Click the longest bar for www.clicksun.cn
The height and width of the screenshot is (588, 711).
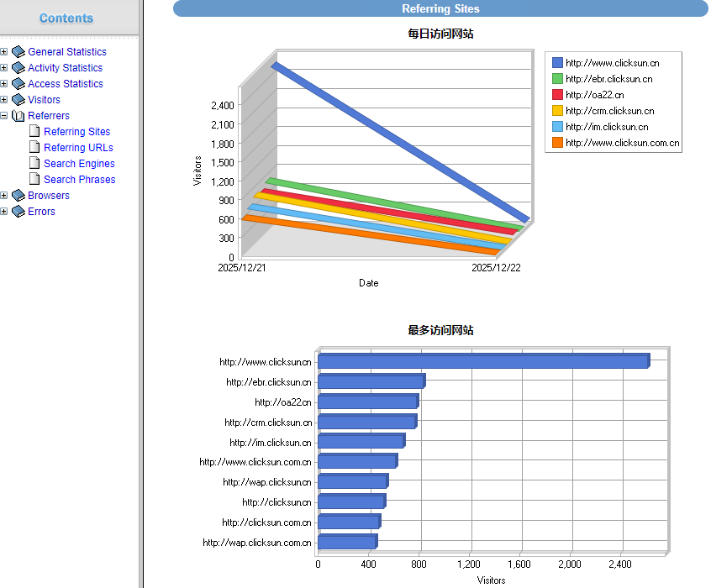[x=482, y=362]
